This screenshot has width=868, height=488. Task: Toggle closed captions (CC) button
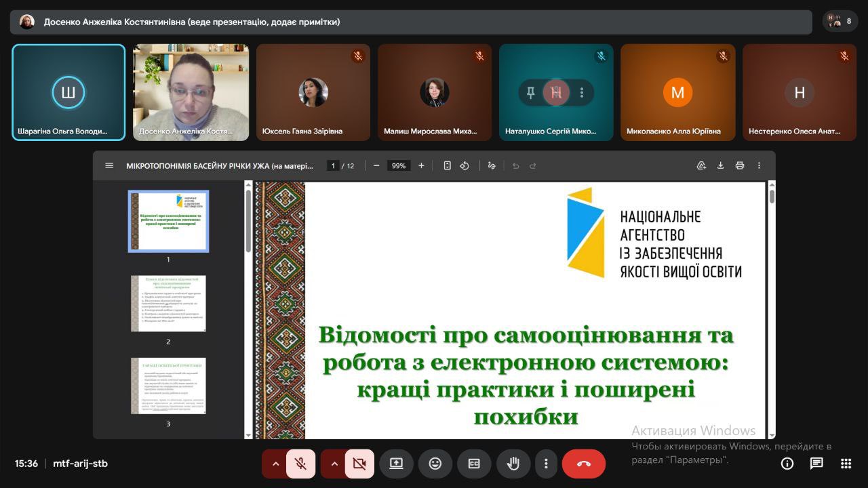(x=474, y=464)
